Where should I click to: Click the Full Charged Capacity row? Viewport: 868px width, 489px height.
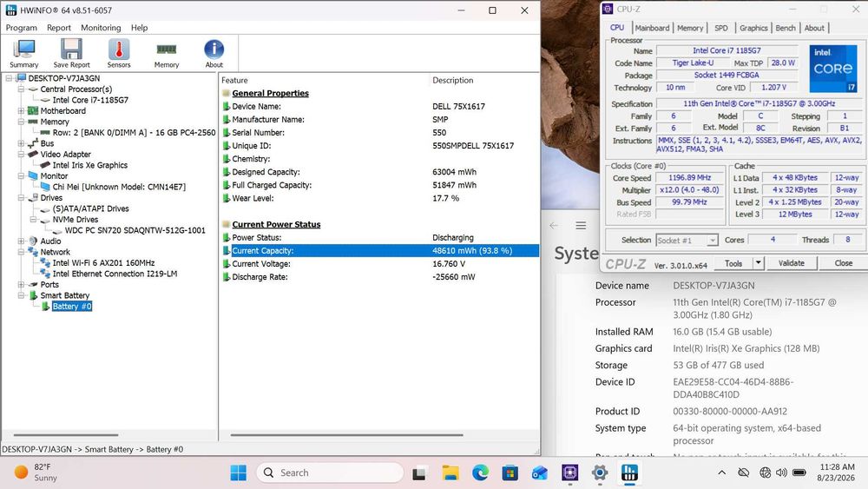click(x=379, y=185)
